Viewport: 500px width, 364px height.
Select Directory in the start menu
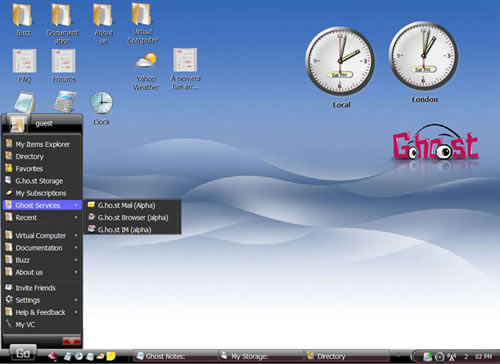pyautogui.click(x=42, y=157)
